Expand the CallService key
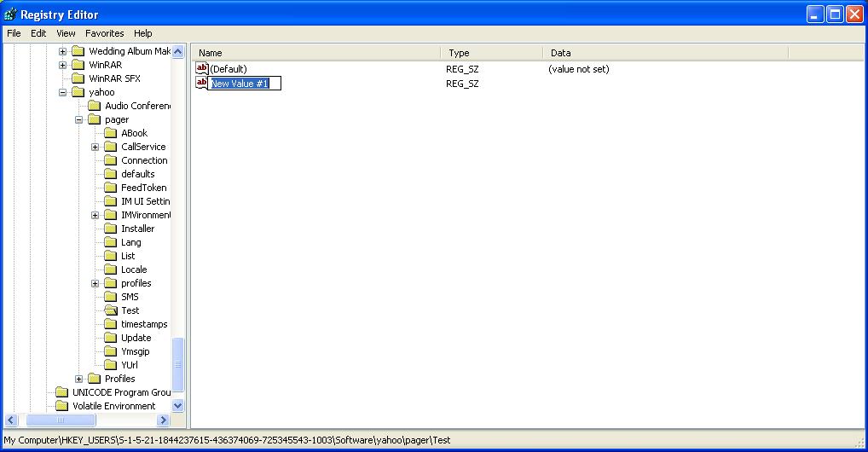Viewport: 868px width, 452px height. (x=95, y=147)
